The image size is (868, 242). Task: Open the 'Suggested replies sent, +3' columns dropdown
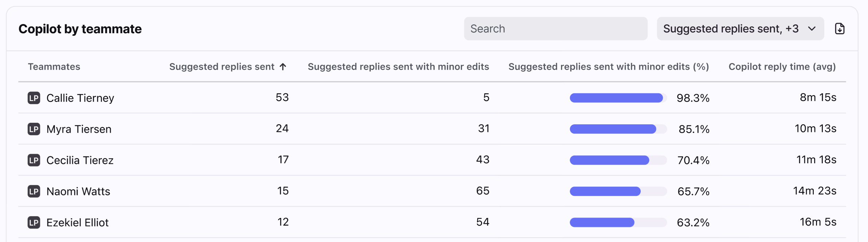tap(740, 29)
